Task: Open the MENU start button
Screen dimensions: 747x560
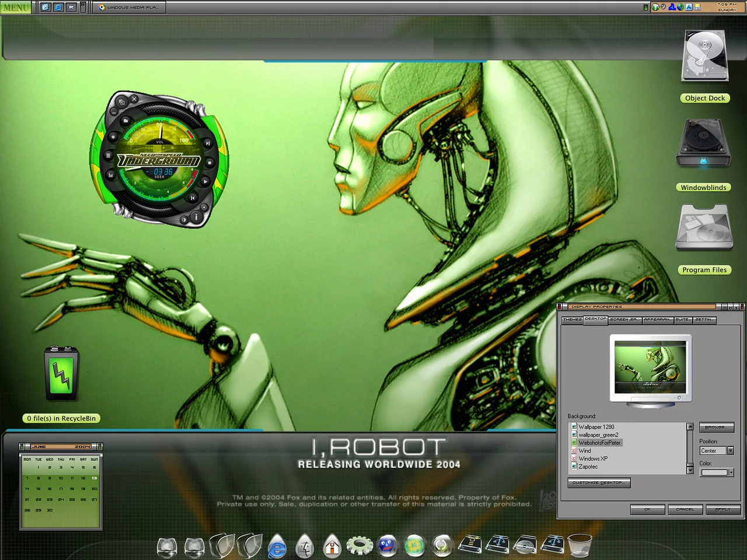Action: (x=15, y=8)
